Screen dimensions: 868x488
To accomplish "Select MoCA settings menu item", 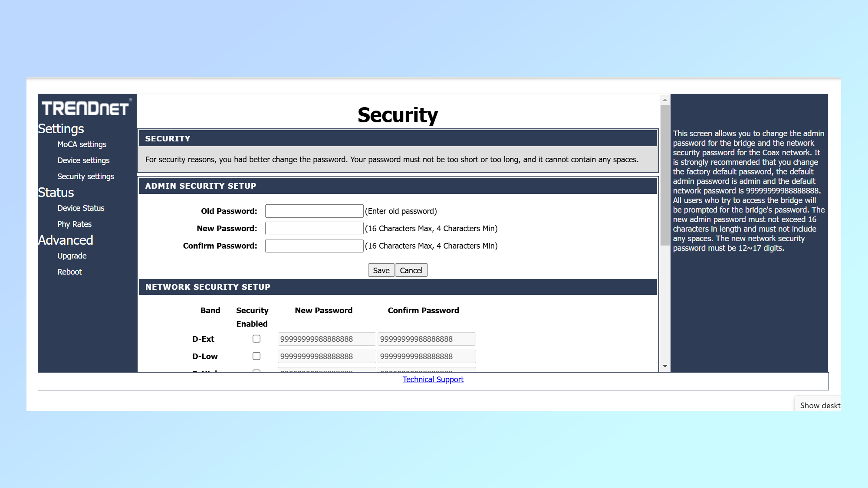I will (x=82, y=143).
